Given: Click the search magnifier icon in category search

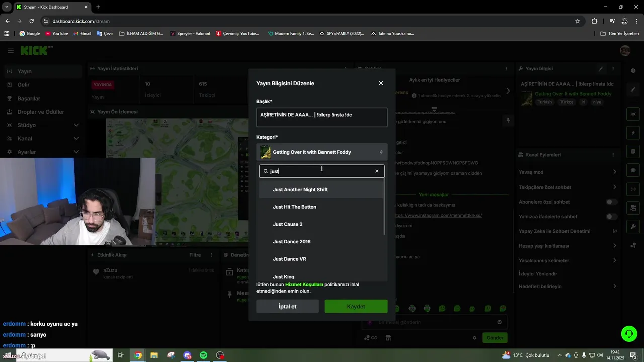Looking at the screenshot, I should point(266,171).
